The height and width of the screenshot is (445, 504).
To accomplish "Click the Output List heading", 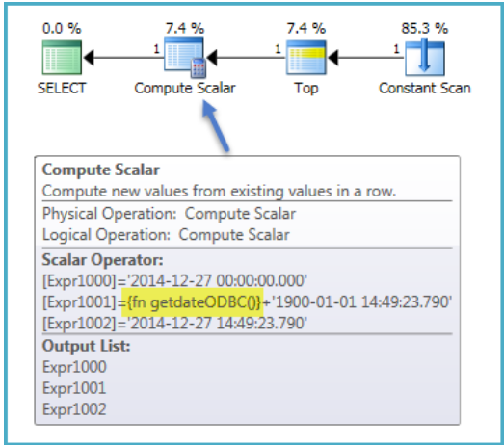I will coord(86,346).
